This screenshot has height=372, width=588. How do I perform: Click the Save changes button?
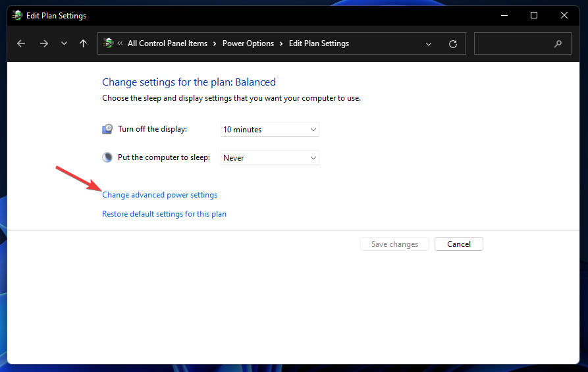tap(394, 244)
